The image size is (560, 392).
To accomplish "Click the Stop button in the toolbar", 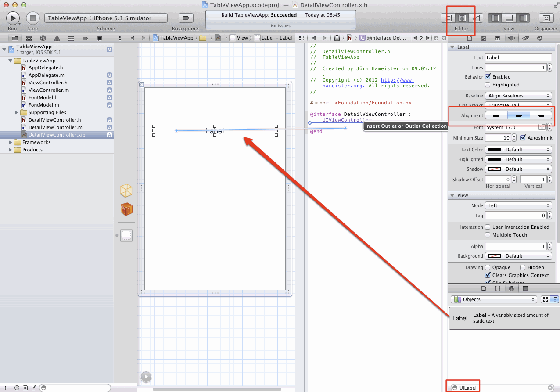I will coord(32,18).
